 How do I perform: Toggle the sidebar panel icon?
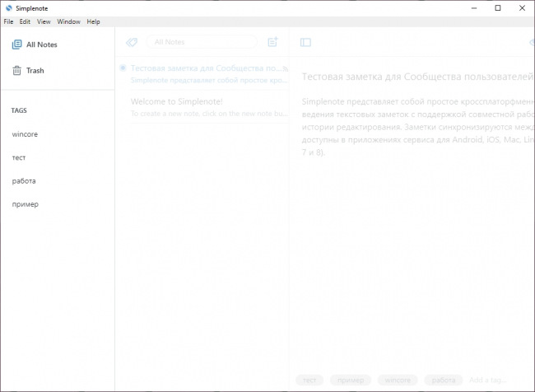point(305,42)
